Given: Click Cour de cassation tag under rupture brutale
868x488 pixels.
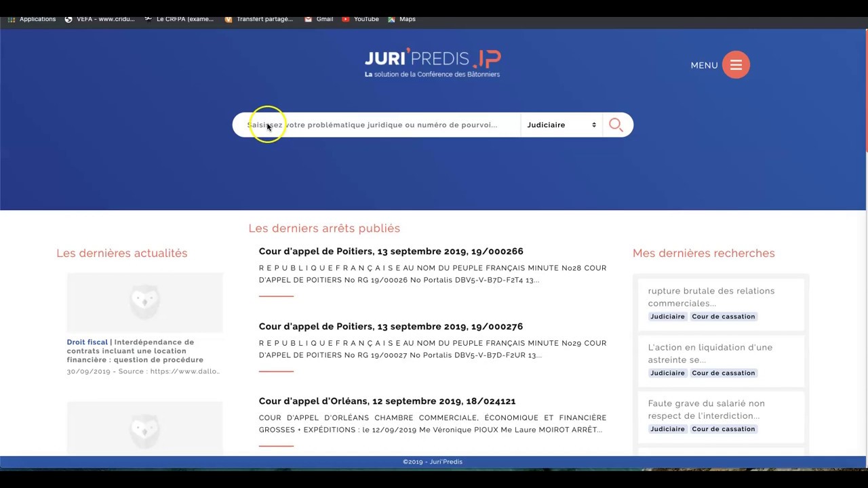Looking at the screenshot, I should coord(724,317).
